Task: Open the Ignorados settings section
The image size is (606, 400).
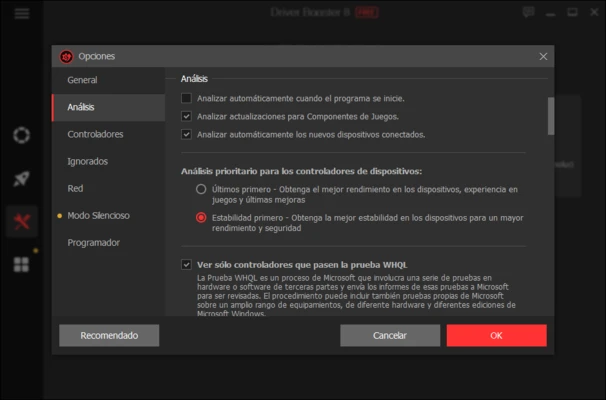Action: tap(108, 161)
